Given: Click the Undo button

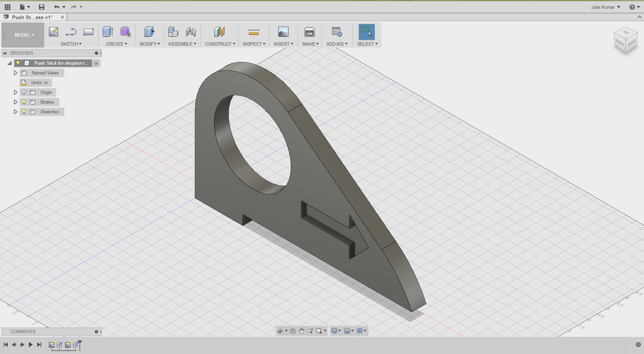Looking at the screenshot, I should click(x=56, y=7).
